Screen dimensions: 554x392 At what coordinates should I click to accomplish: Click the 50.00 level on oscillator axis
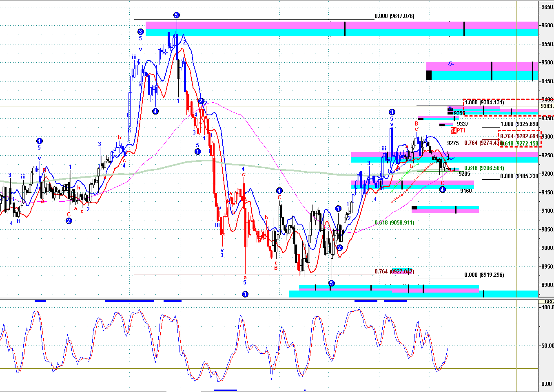[x=547, y=346]
